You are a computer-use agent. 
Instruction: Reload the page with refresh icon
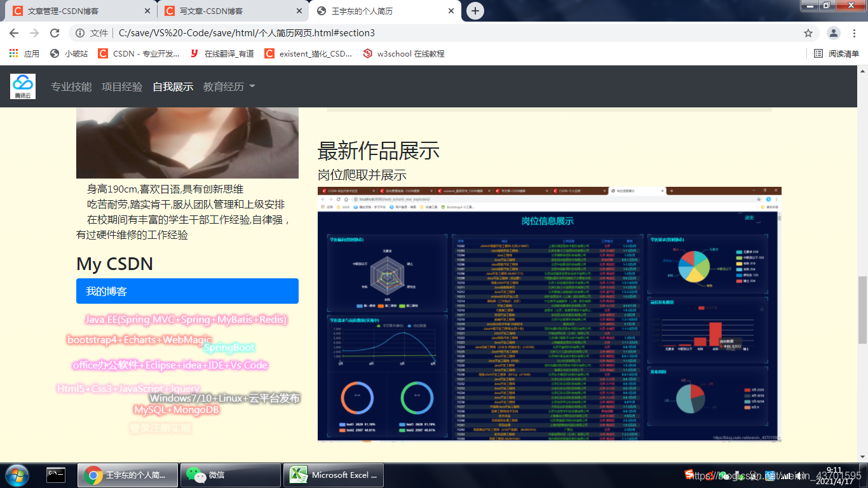pos(55,33)
